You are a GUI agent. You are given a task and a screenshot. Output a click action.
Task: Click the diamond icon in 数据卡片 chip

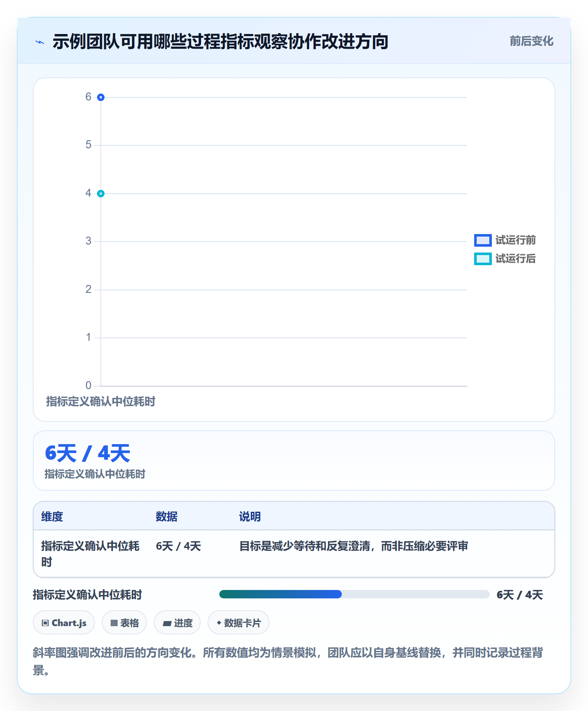click(219, 622)
